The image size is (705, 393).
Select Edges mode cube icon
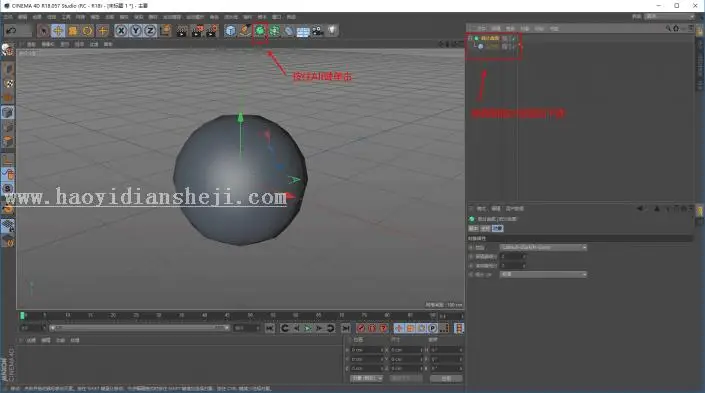8,127
